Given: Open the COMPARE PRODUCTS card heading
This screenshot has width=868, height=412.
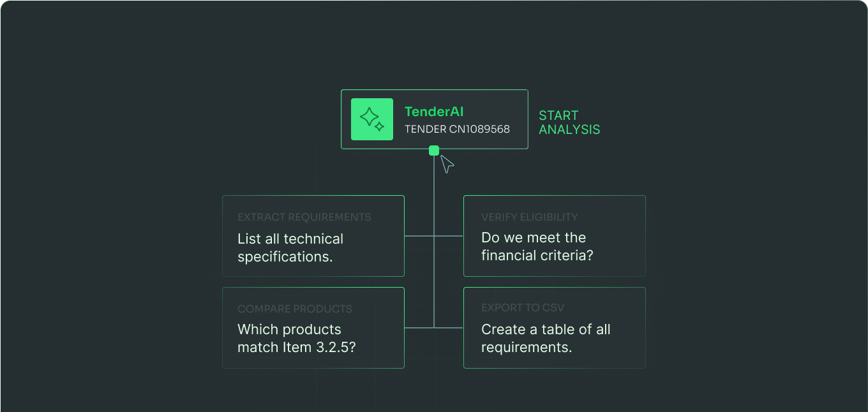Looking at the screenshot, I should (x=294, y=309).
